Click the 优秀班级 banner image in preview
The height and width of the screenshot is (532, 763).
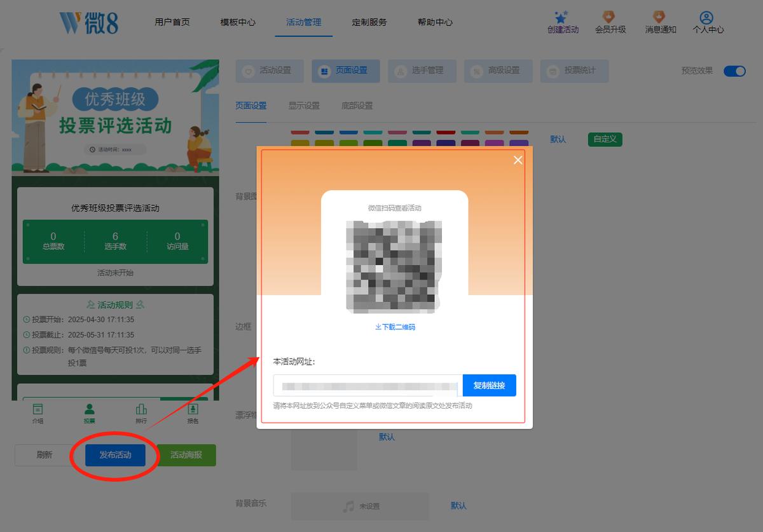tap(115, 117)
